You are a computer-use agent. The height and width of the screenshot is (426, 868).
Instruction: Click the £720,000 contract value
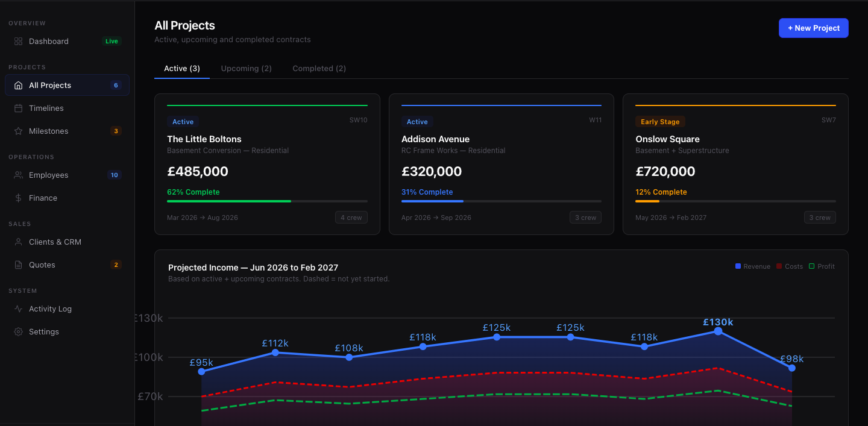click(x=665, y=172)
